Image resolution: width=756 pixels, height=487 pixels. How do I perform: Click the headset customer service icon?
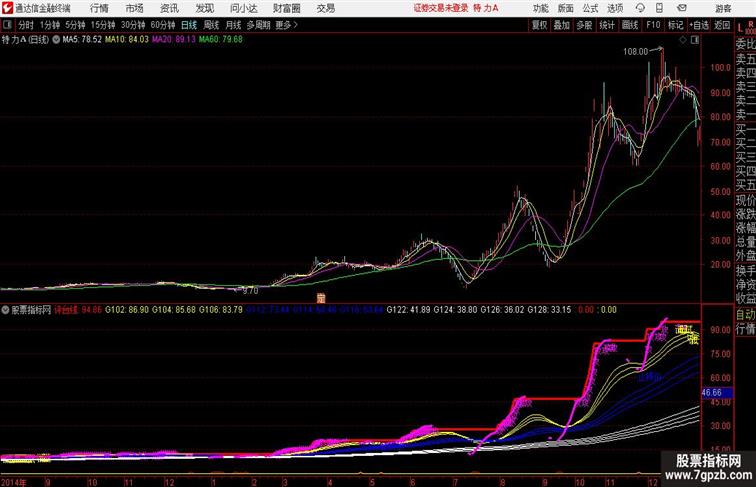[640, 8]
